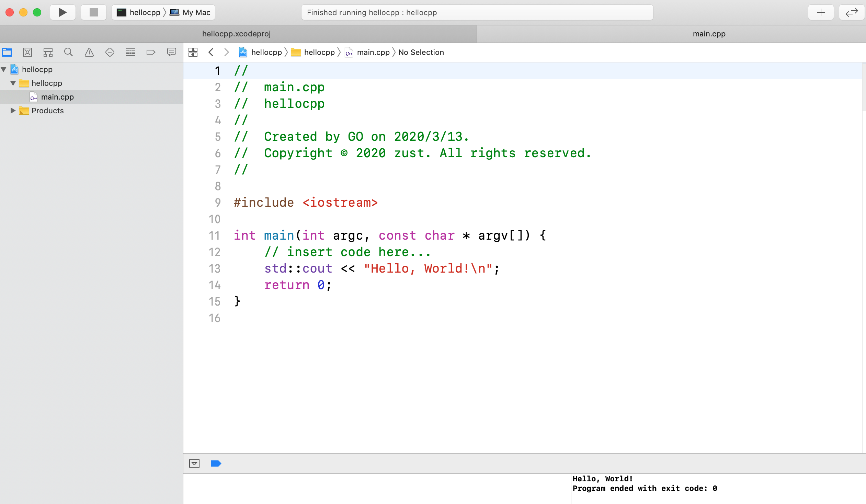Open the Breakpoint navigator icon
Image resolution: width=866 pixels, height=504 pixels.
pos(151,52)
